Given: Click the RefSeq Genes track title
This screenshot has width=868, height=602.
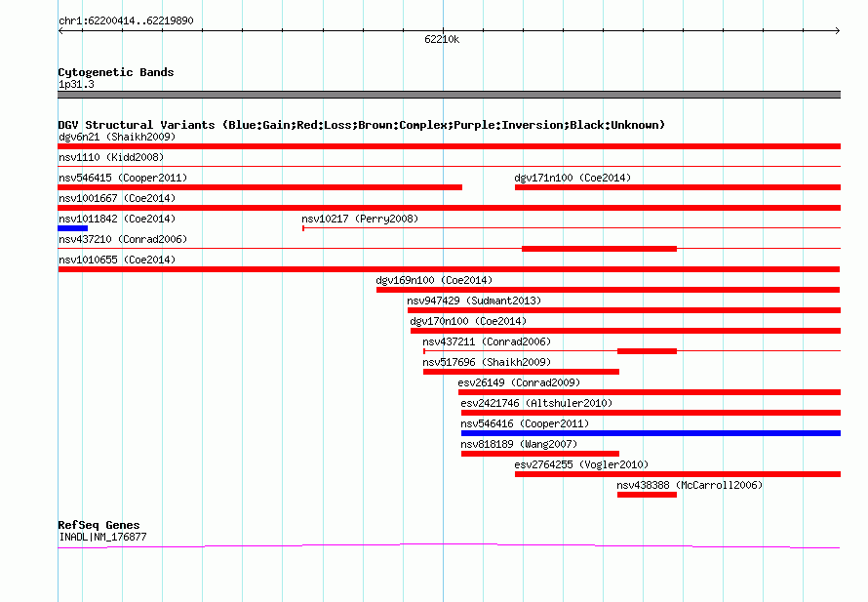Looking at the screenshot, I should point(99,525).
